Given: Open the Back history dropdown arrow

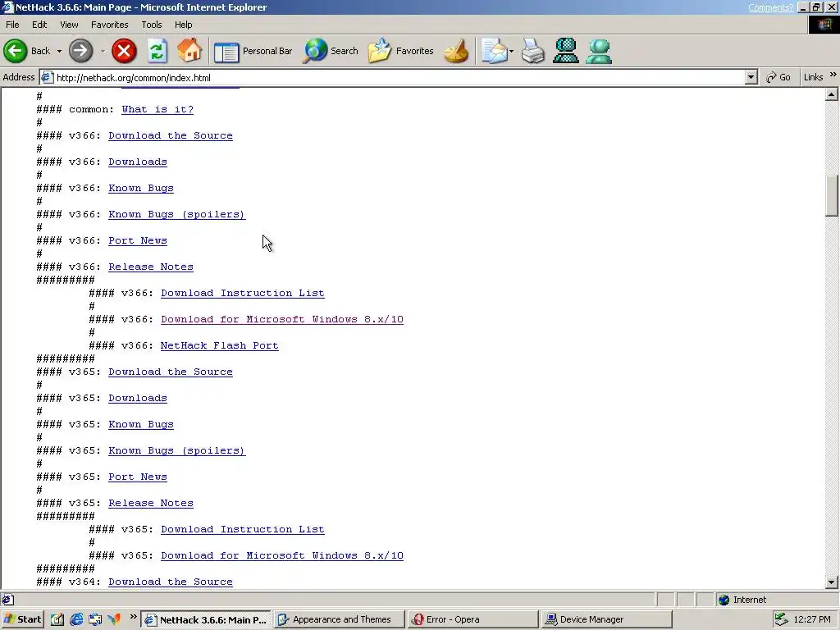Looking at the screenshot, I should 59,52.
